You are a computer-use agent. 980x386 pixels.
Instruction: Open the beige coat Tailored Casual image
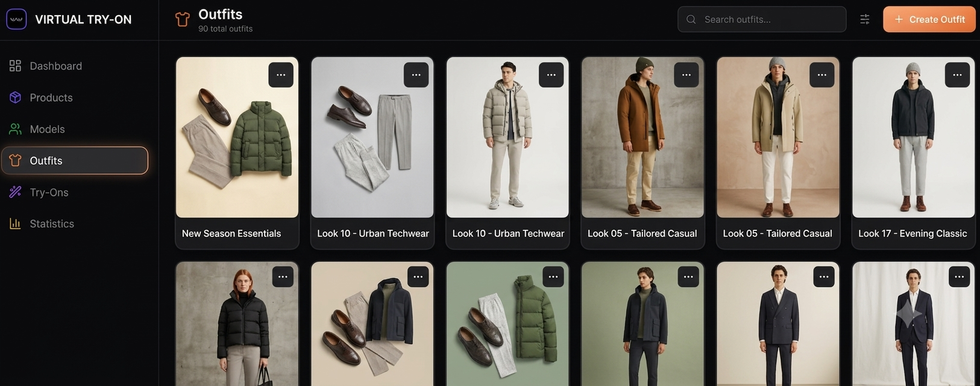point(777,138)
